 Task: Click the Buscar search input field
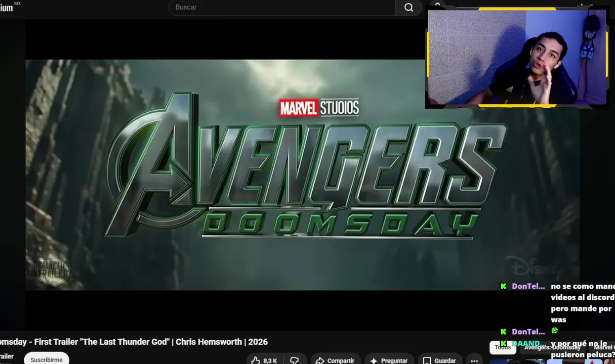[x=282, y=8]
